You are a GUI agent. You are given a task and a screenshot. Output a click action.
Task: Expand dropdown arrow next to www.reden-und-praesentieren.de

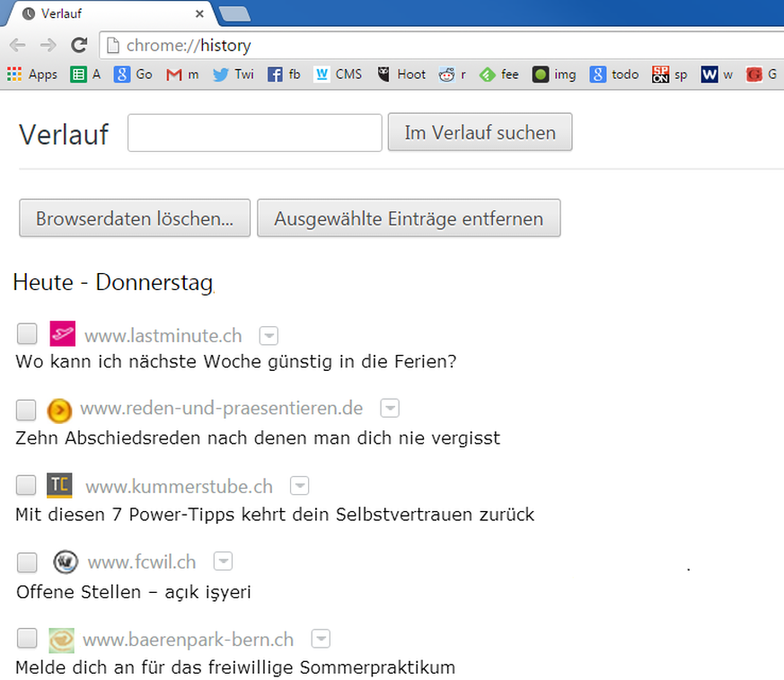[389, 408]
